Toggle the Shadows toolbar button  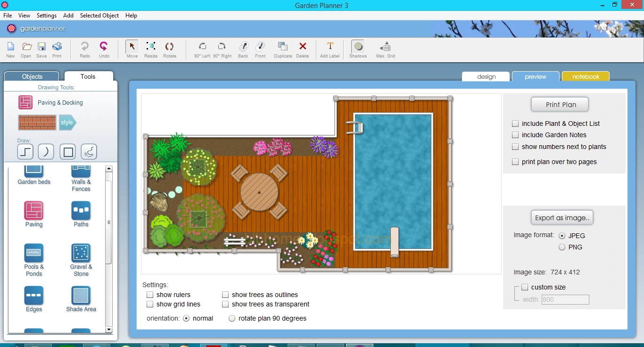click(x=358, y=50)
